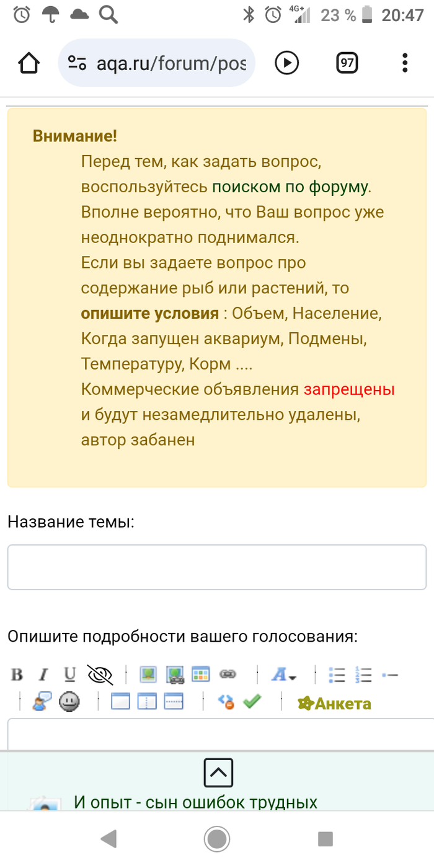Expand the bottom panel with up chevron
The width and height of the screenshot is (434, 868).
tap(218, 773)
